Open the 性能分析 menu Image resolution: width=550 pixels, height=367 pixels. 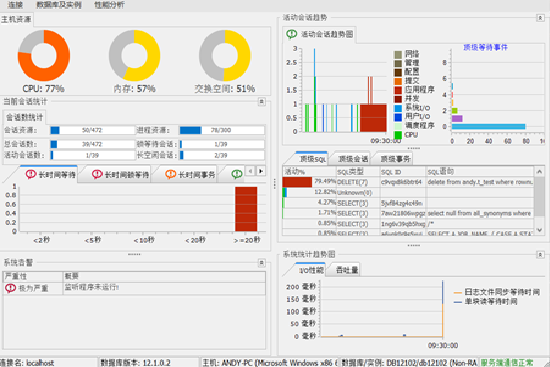click(x=109, y=5)
